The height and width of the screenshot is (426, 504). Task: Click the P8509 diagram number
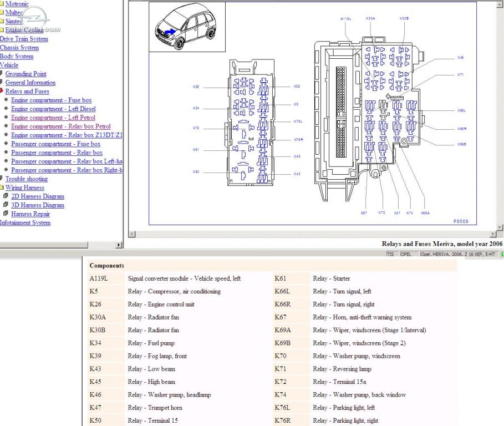tap(461, 221)
